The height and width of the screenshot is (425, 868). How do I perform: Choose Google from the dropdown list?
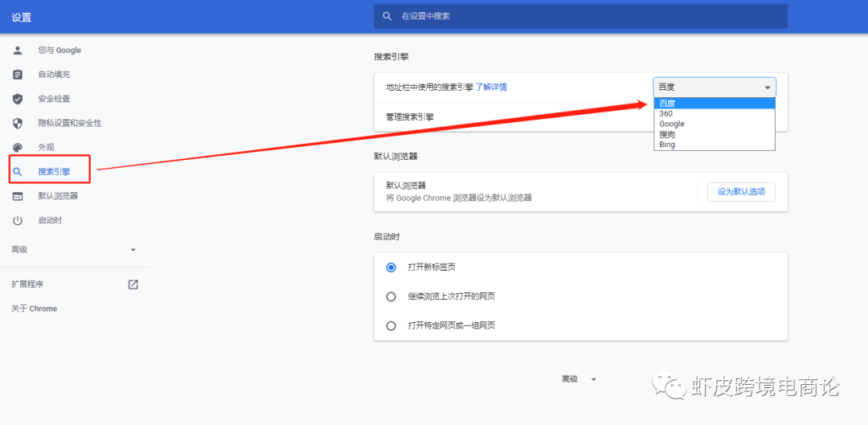[x=714, y=124]
